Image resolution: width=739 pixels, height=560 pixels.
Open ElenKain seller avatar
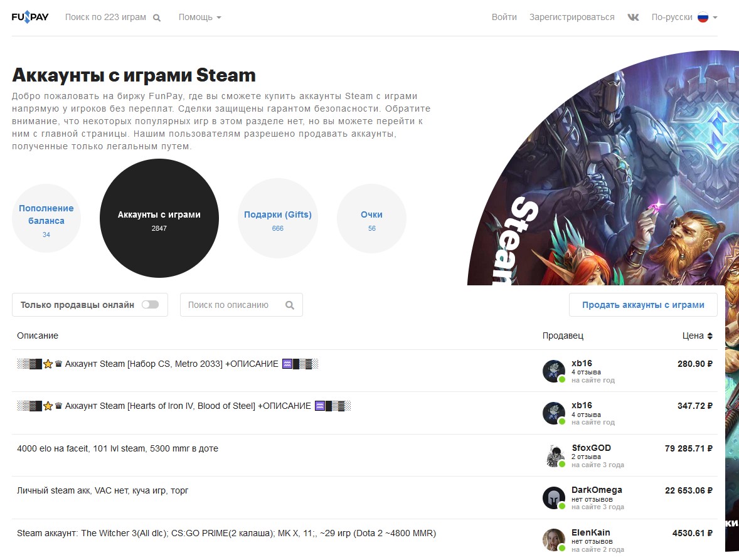click(x=554, y=540)
